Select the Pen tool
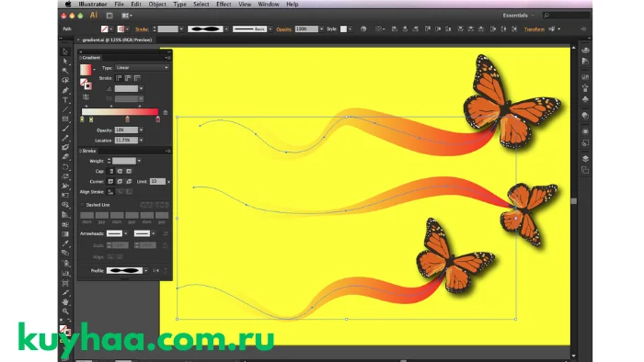644x362 pixels. pyautogui.click(x=65, y=90)
